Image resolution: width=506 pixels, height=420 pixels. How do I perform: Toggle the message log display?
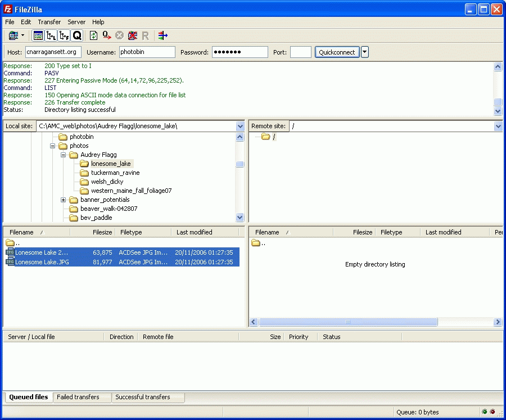point(38,35)
